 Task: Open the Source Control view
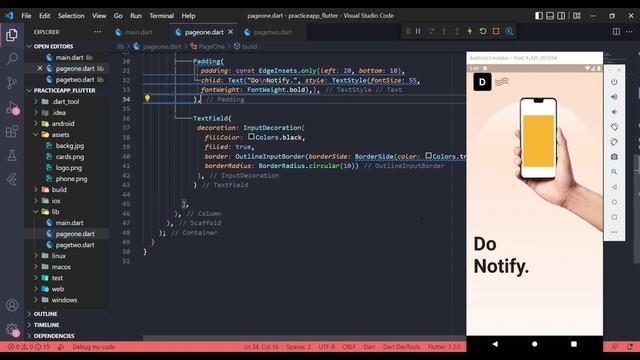pos(12,83)
